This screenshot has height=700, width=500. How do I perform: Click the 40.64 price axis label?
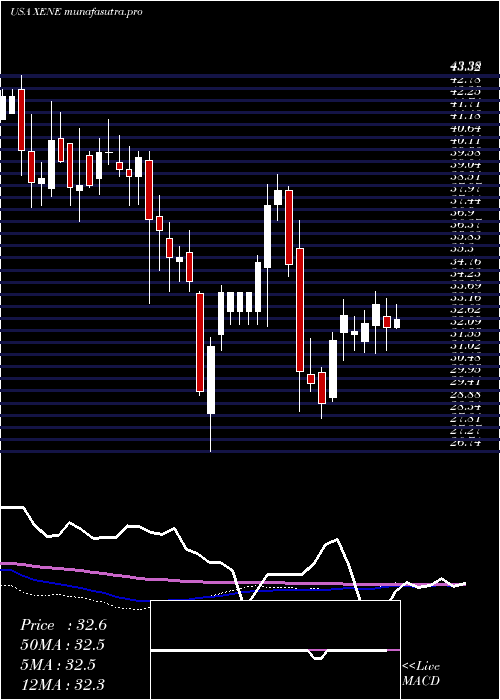point(466,129)
